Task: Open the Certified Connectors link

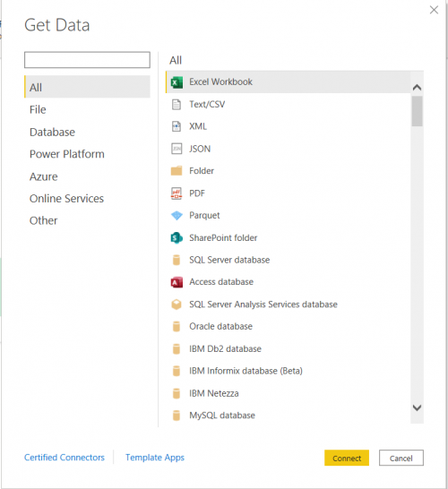Action: click(65, 458)
